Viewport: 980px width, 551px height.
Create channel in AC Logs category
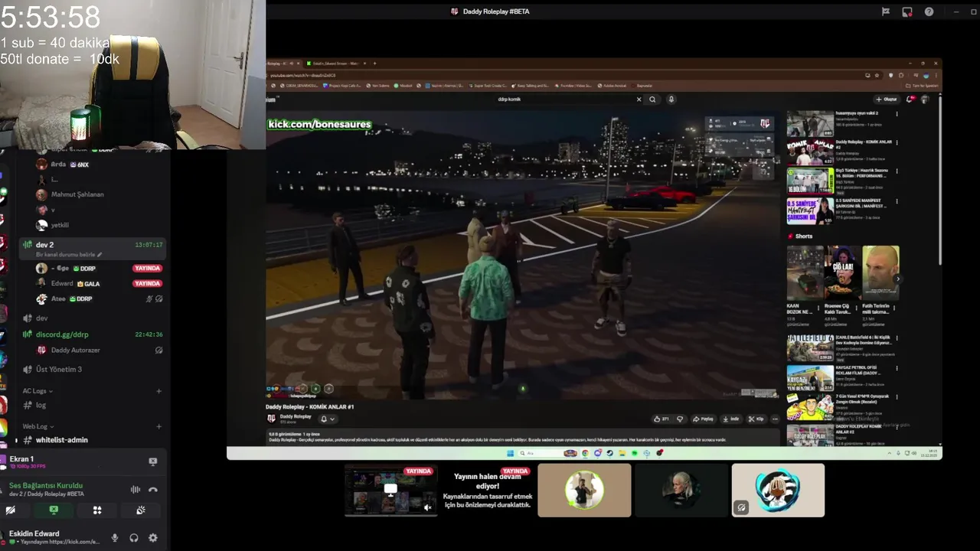[159, 391]
